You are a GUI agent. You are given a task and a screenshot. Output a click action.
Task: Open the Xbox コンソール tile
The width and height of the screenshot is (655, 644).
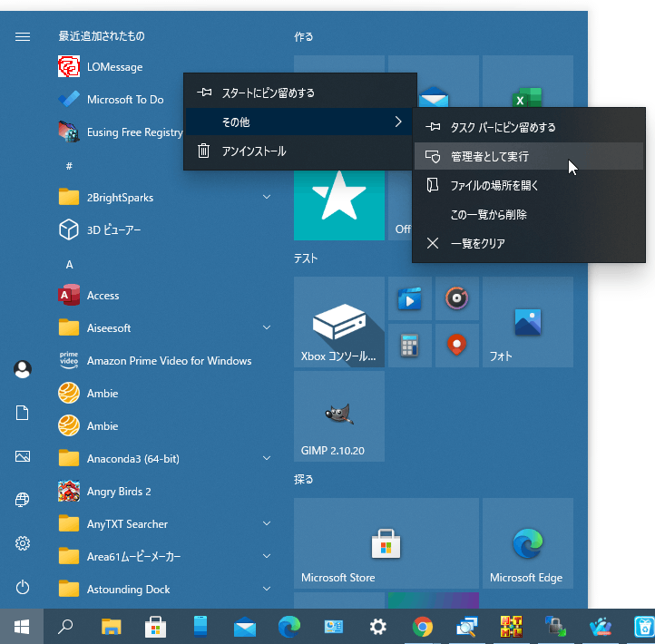tap(338, 322)
